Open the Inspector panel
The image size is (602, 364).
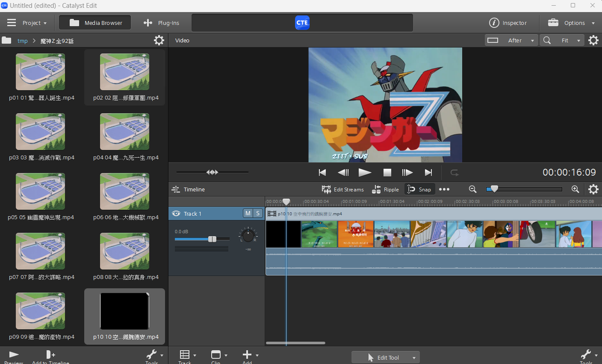[508, 23]
